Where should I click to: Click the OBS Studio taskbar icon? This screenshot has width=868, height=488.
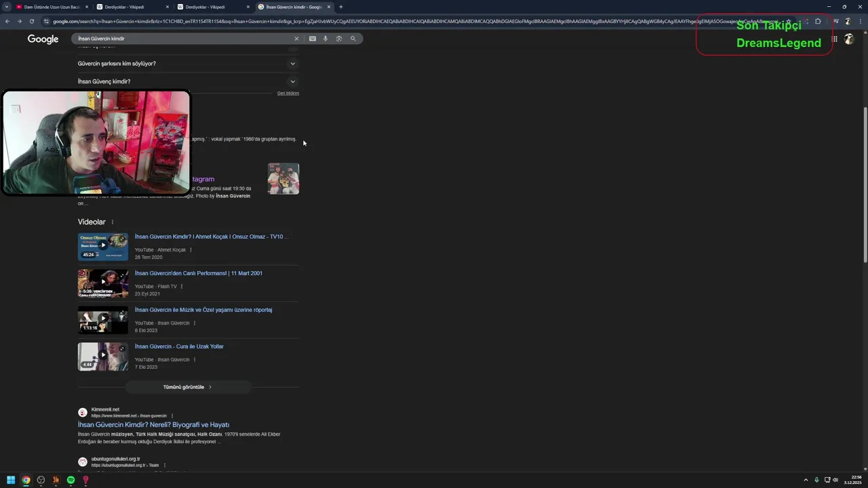pyautogui.click(x=41, y=480)
